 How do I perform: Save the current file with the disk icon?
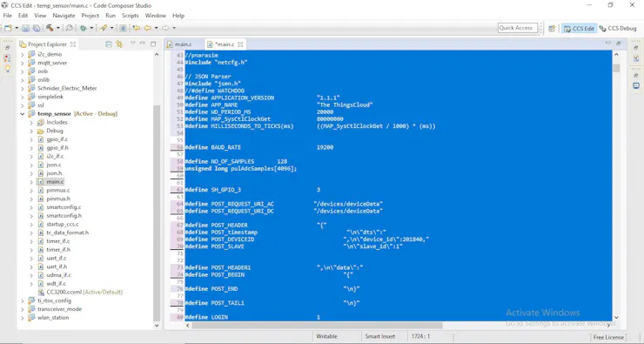pyautogui.click(x=25, y=28)
